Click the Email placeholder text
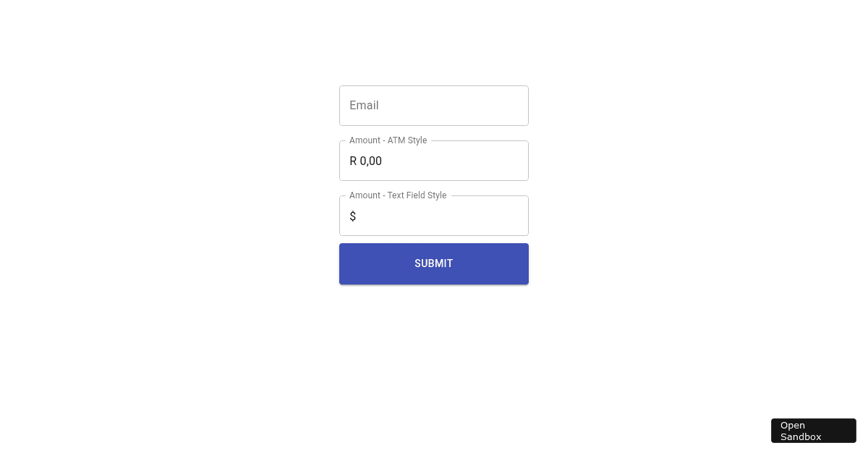This screenshot has width=868, height=456. pos(364,106)
